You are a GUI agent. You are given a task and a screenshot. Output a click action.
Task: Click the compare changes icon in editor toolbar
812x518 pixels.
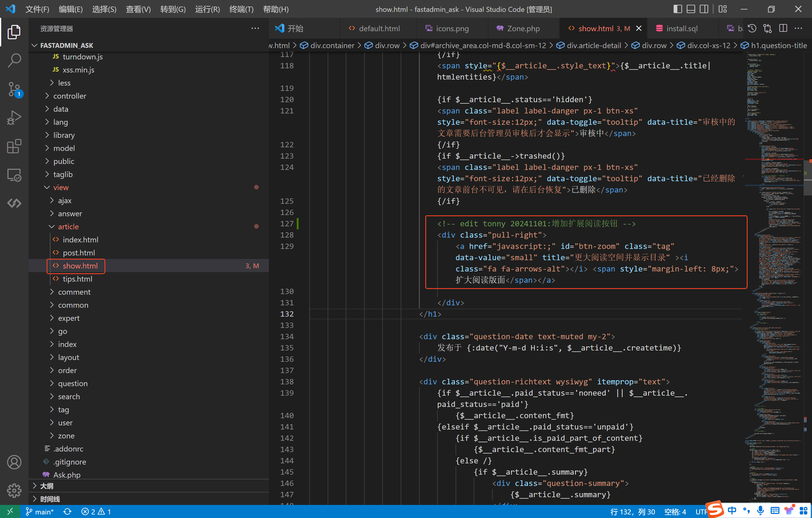point(767,28)
